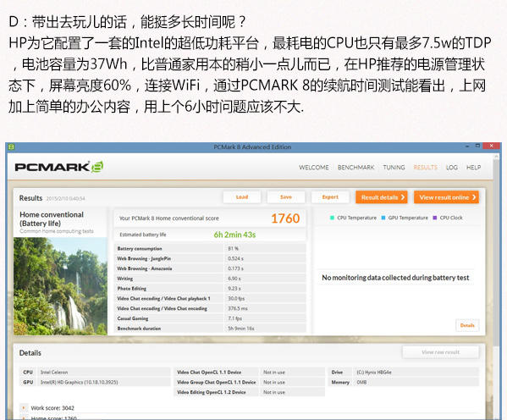Click the Photo Editing row

[210, 288]
